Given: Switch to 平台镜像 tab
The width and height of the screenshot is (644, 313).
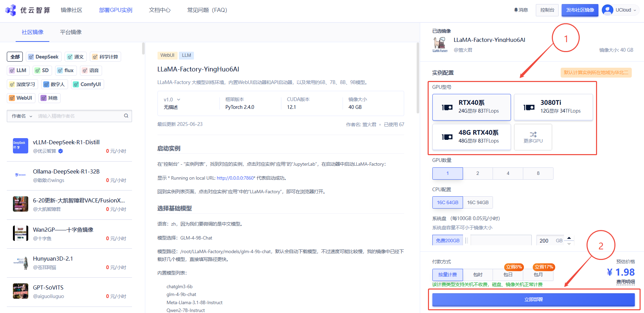Looking at the screenshot, I should tap(71, 32).
